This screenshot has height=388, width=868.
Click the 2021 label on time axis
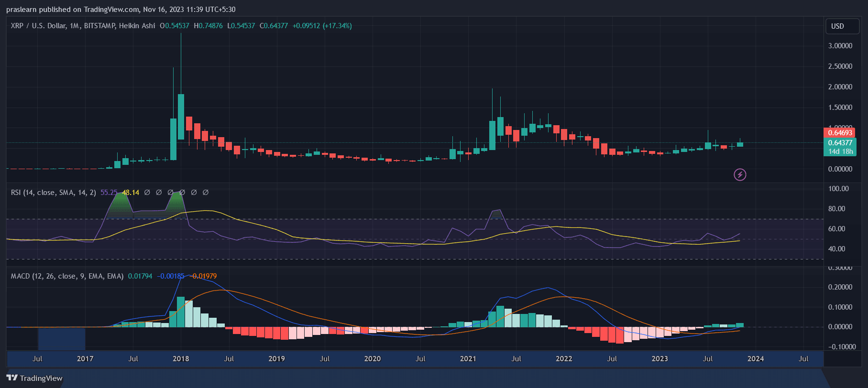(x=468, y=359)
